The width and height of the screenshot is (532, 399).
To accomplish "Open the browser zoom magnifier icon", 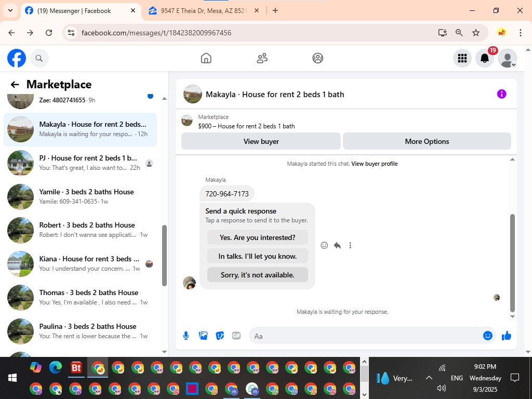I will [459, 33].
